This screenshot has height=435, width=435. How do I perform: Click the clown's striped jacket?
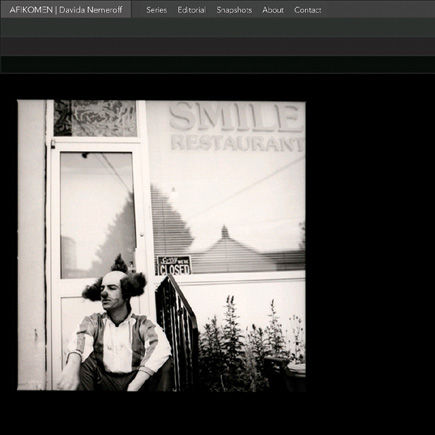pyautogui.click(x=118, y=343)
